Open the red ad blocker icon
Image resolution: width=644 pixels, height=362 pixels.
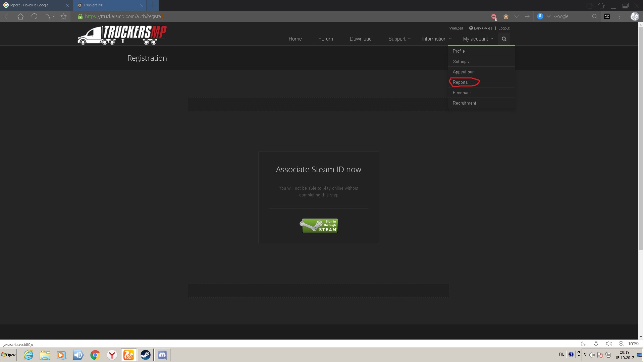pos(494,16)
